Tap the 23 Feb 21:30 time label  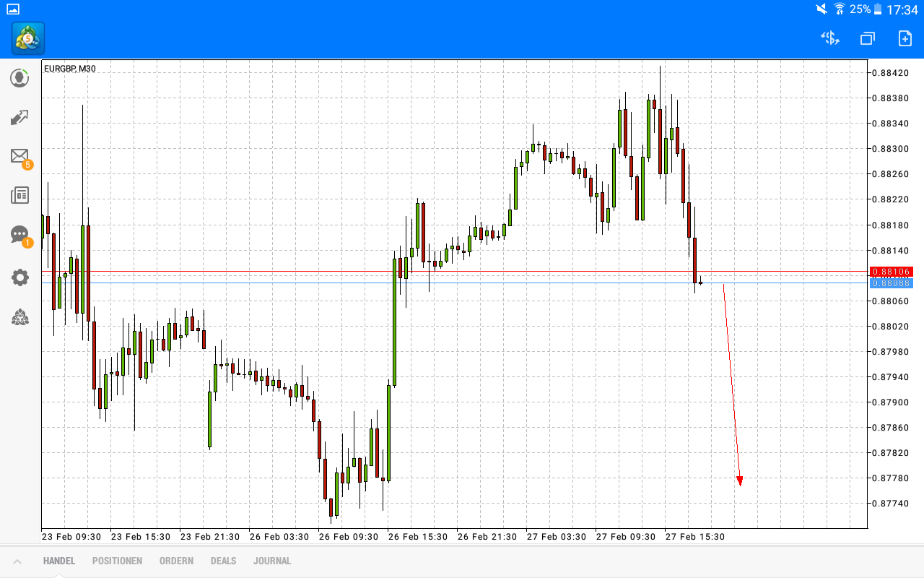pyautogui.click(x=210, y=537)
